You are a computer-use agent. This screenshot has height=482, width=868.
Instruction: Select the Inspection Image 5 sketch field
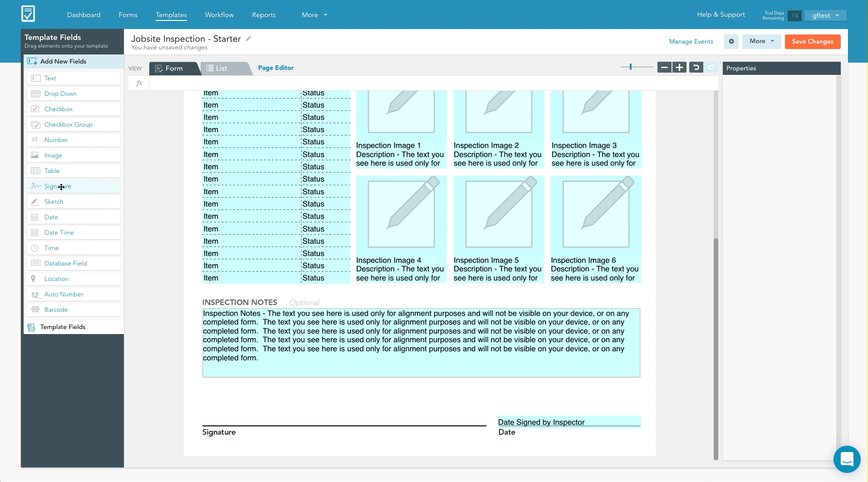[x=499, y=215]
